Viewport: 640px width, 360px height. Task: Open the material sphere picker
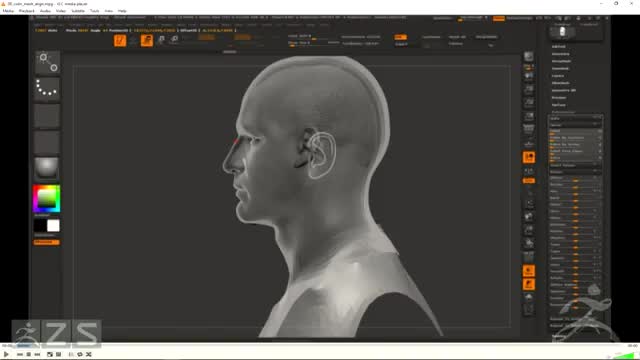click(x=47, y=168)
